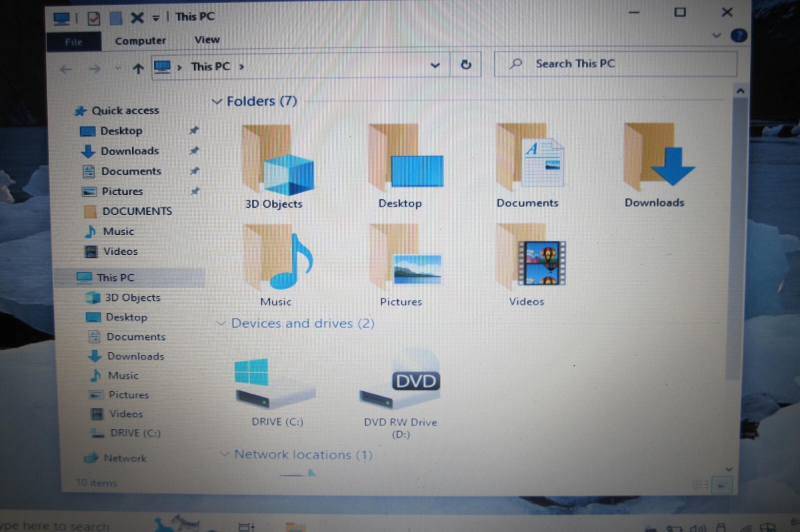Viewport: 800px width, 532px height.
Task: Open the Help question mark icon
Action: click(x=738, y=36)
